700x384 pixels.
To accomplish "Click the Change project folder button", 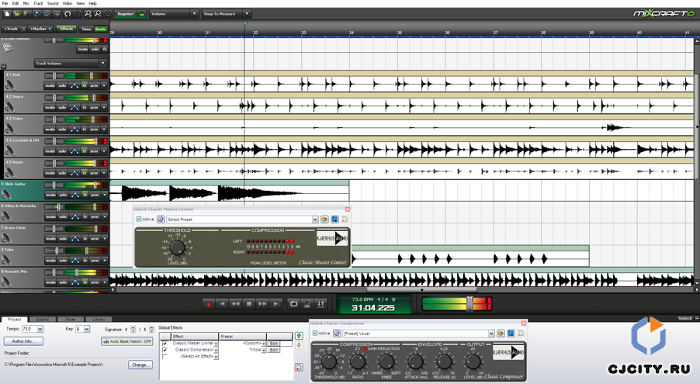I will tap(141, 365).
